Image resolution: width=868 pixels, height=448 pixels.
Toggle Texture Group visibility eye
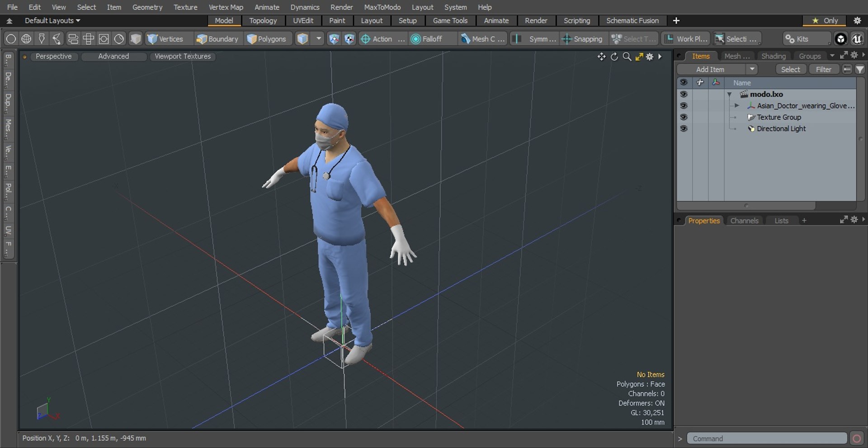pyautogui.click(x=684, y=117)
